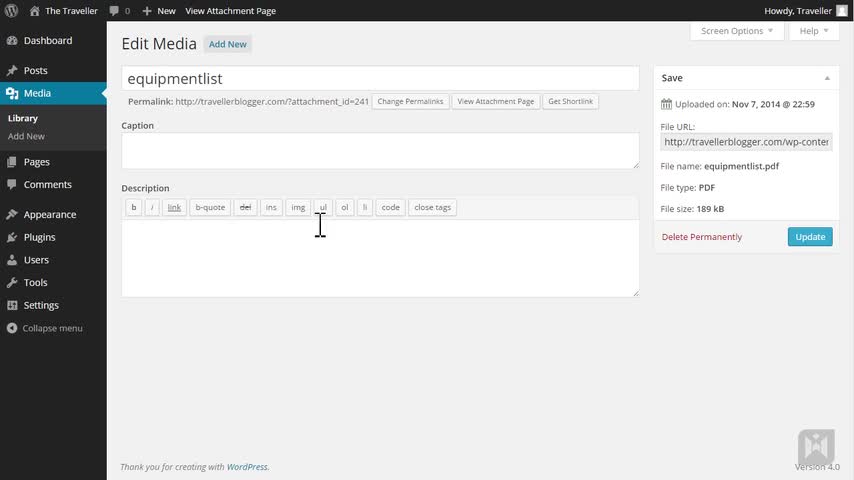The height and width of the screenshot is (480, 854).
Task: Click the Collapse menu label
Action: [x=53, y=328]
